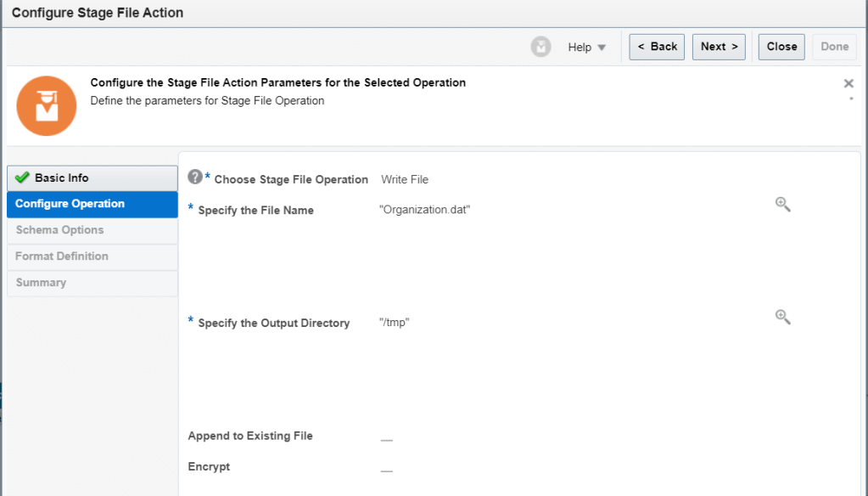
Task: Open expression builder magnifier for Output Directory
Action: (x=782, y=317)
